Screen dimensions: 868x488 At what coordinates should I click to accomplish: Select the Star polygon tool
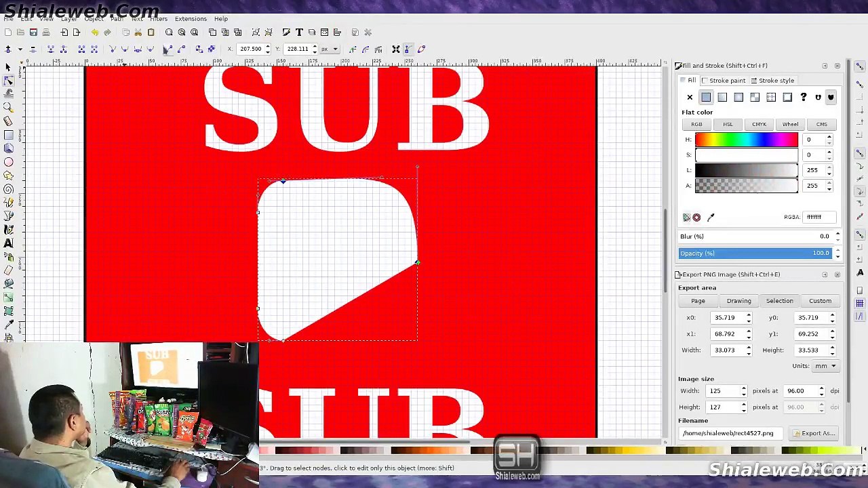point(8,176)
